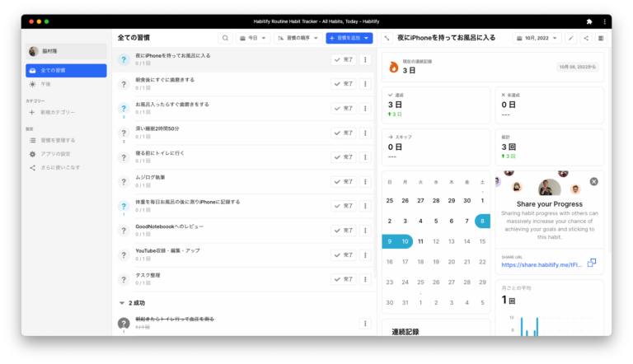Screen dimensions: 633x364
Task: Click the search magnifier icon in habit list header
Action: (225, 38)
